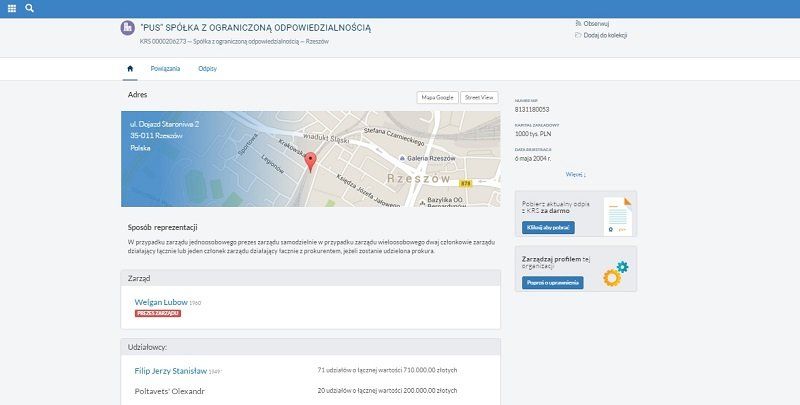
Task: Click the Galeria Rzeszów map marker
Action: 402,158
